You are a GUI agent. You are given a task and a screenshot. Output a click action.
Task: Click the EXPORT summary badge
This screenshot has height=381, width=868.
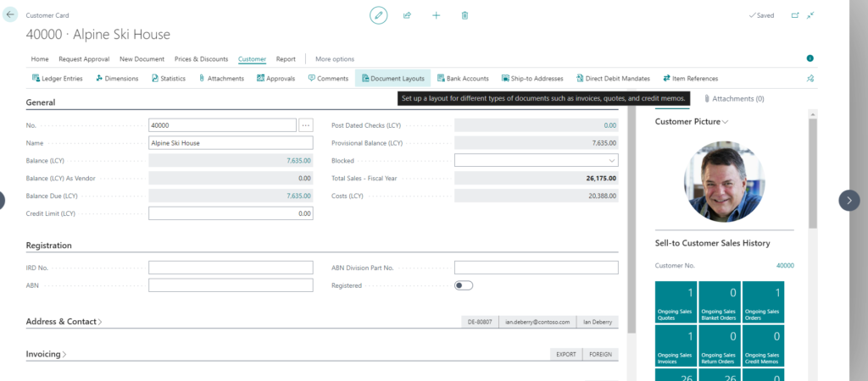(566, 355)
